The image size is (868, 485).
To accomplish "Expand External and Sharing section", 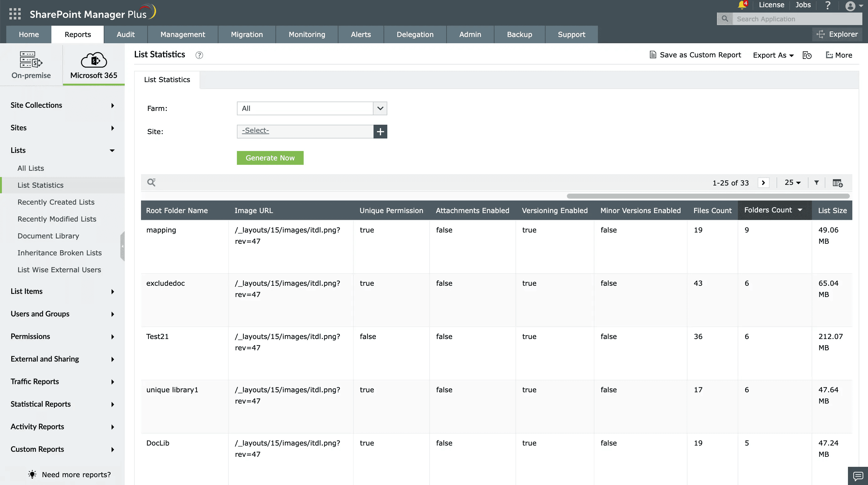I will click(x=62, y=359).
